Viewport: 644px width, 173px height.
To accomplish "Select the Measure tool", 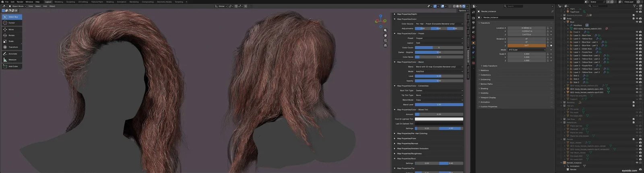I will (12, 60).
